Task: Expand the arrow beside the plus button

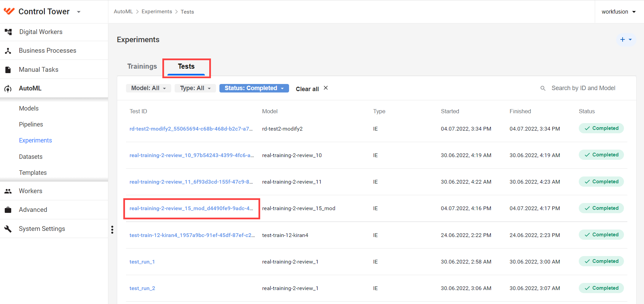Action: pos(630,39)
